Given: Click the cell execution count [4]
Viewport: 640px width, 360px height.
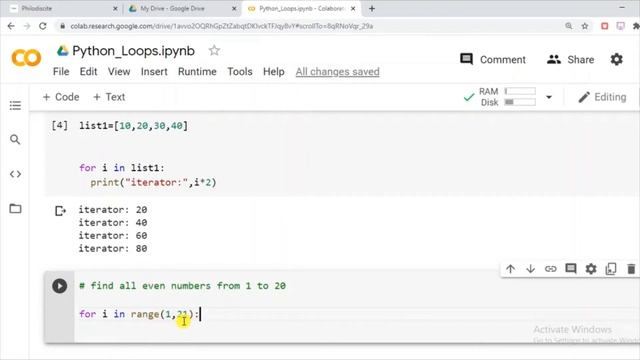Looking at the screenshot, I should pyautogui.click(x=60, y=125).
